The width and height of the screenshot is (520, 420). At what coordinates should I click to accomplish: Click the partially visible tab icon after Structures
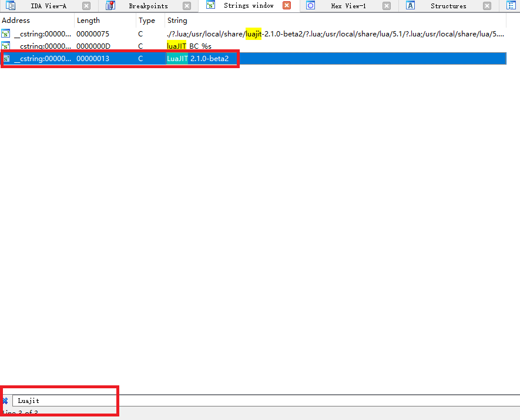click(511, 6)
